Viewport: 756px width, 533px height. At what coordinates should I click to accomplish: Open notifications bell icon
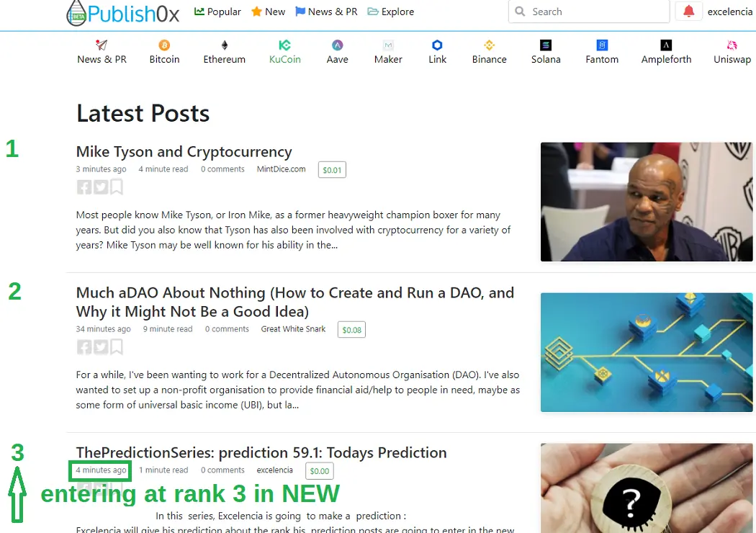point(688,11)
